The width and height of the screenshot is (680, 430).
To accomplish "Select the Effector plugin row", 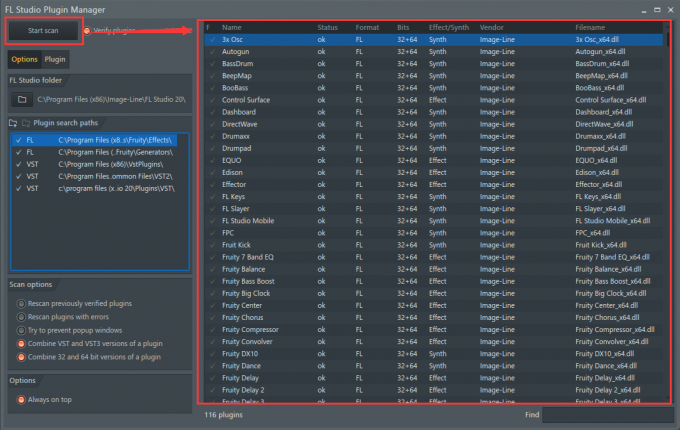I will pyautogui.click(x=434, y=185).
